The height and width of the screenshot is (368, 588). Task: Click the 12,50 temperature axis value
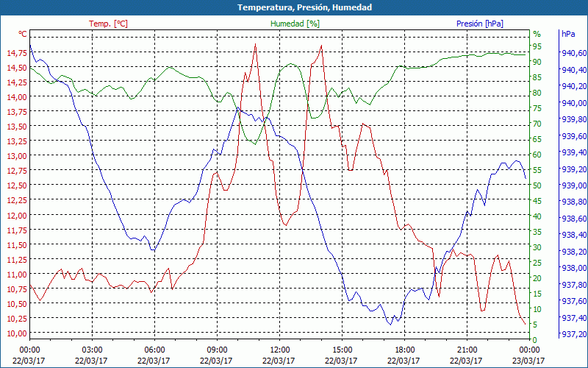click(17, 185)
